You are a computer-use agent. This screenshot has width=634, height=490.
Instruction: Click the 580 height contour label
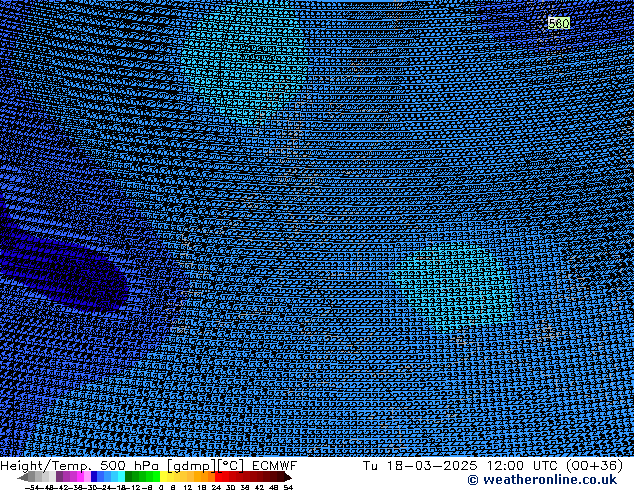coord(559,23)
